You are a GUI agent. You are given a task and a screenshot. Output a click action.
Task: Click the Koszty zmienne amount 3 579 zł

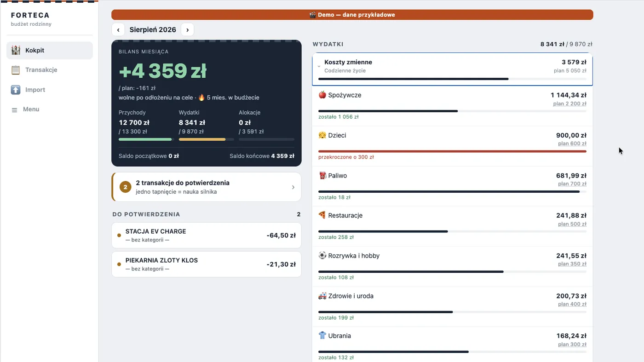click(574, 62)
